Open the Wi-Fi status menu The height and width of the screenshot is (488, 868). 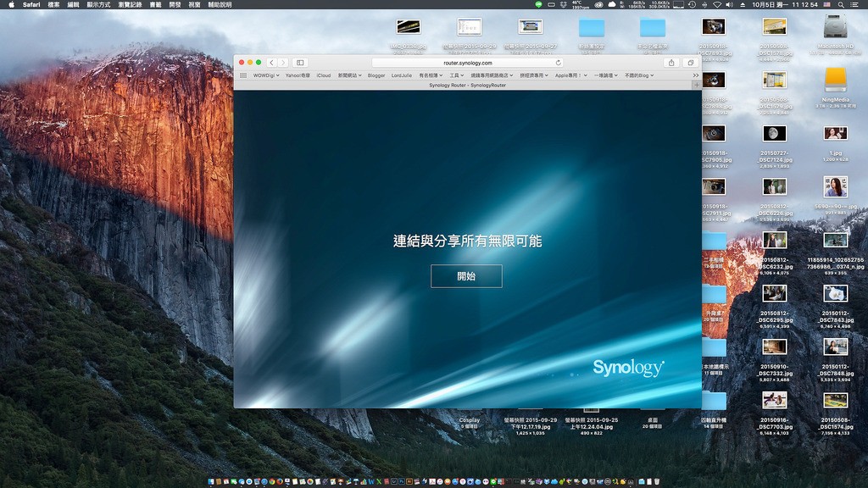(x=717, y=4)
